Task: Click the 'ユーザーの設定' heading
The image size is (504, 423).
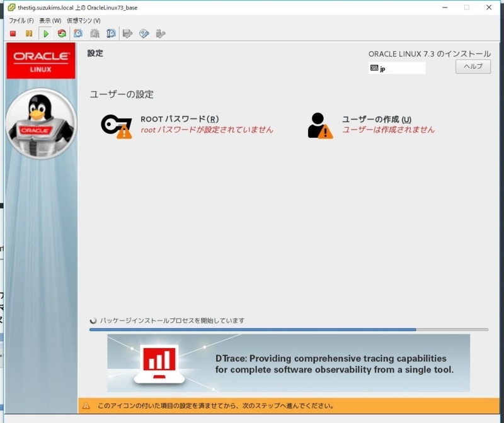Action: coord(122,94)
